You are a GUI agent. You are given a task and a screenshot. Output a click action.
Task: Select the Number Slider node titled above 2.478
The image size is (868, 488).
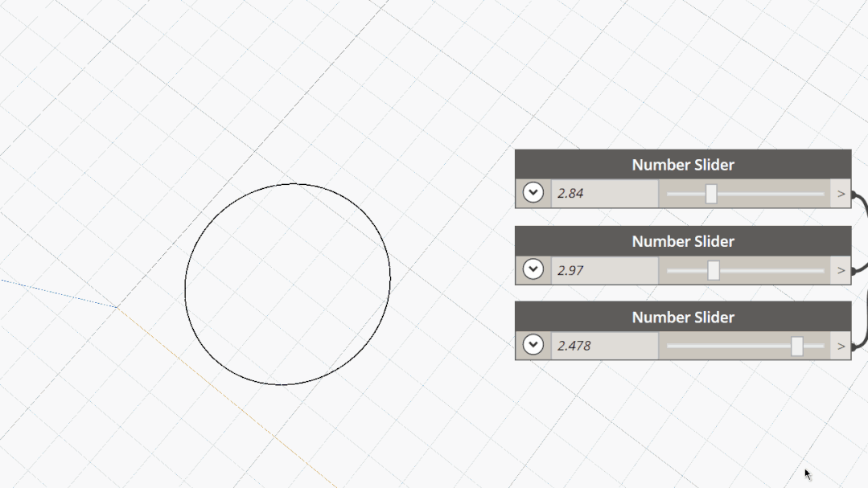[x=683, y=317]
